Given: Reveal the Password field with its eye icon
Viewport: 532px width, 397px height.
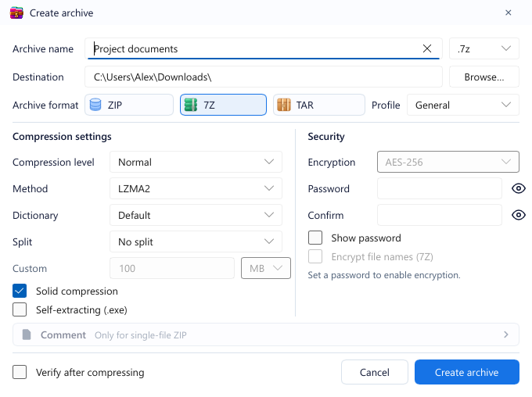Looking at the screenshot, I should point(519,188).
